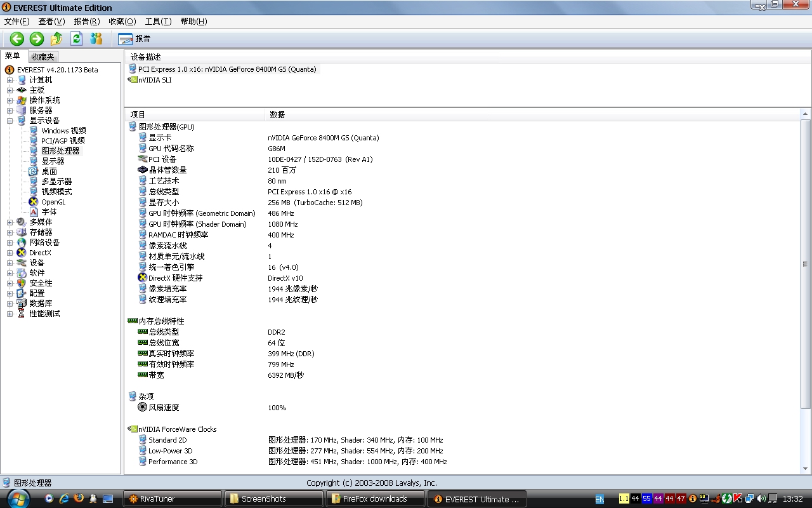This screenshot has height=508, width=812.
Task: Click the 显示器 monitor icon in tree
Action: (34, 161)
